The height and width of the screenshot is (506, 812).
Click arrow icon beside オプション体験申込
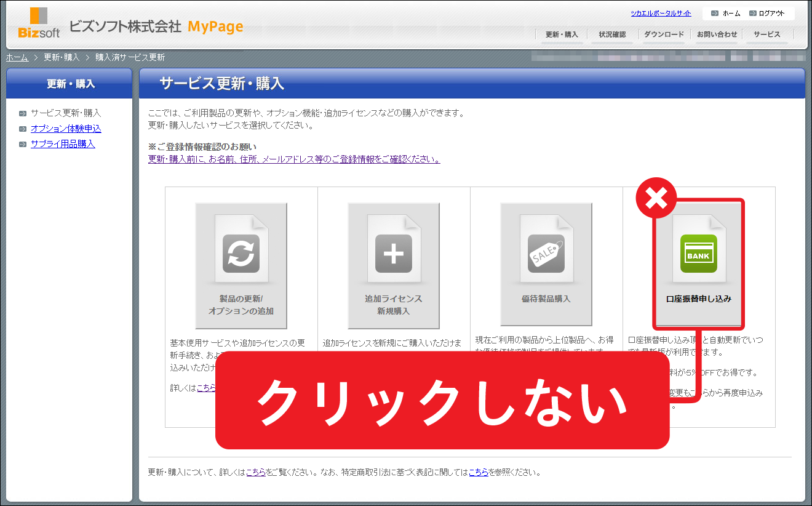[23, 129]
